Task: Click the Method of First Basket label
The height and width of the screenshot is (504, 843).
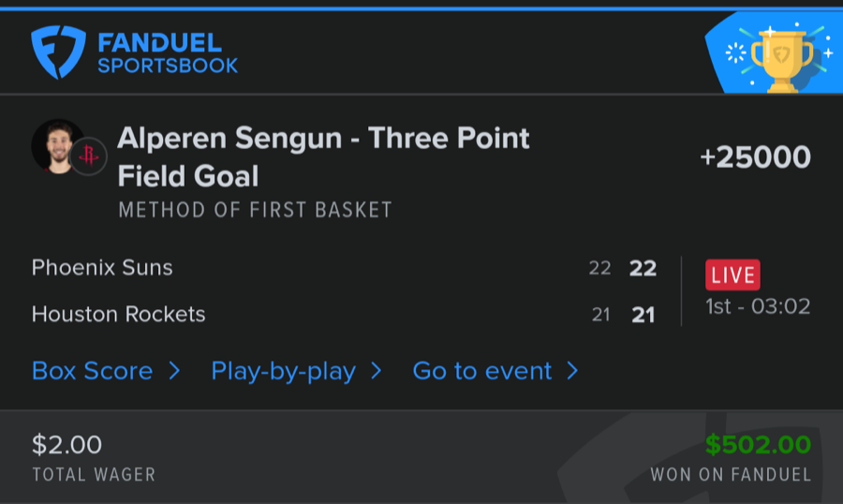Action: click(x=255, y=210)
